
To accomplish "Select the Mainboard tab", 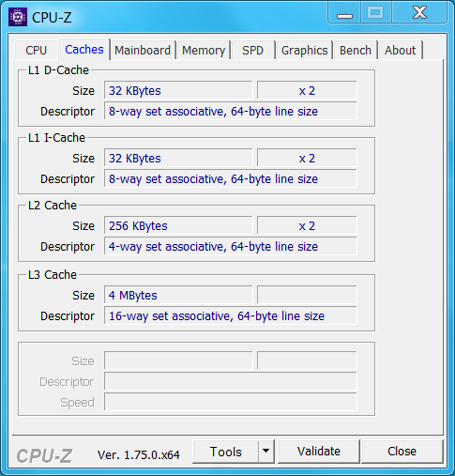I will (143, 50).
